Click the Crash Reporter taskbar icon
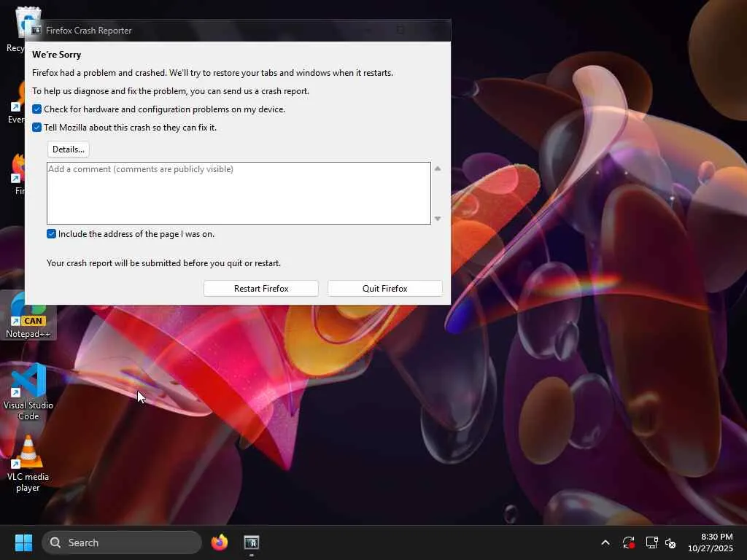This screenshot has width=747, height=560. point(252,542)
